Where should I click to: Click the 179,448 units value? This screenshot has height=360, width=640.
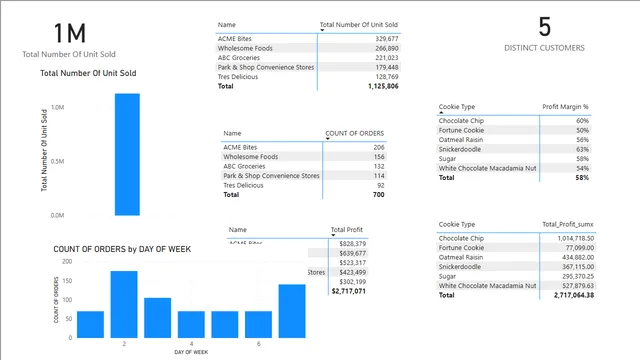coord(387,67)
